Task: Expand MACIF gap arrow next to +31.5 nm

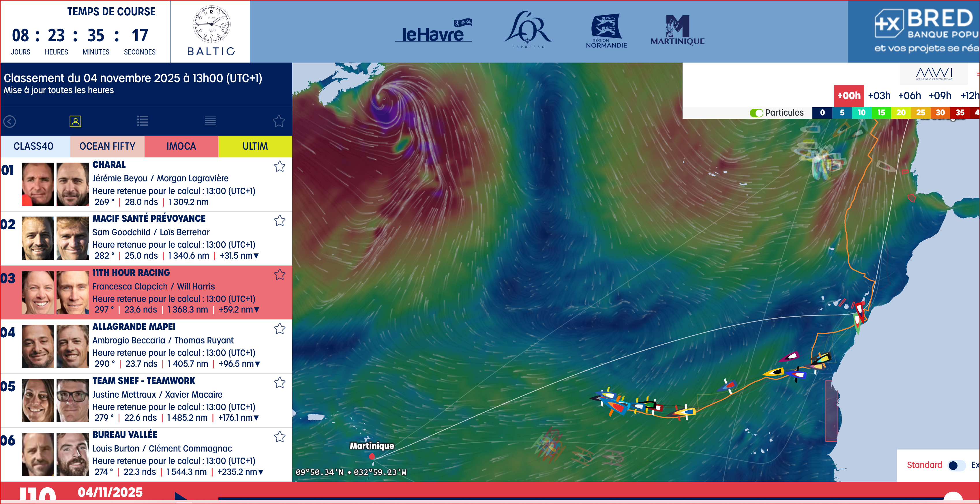Action: [x=256, y=256]
